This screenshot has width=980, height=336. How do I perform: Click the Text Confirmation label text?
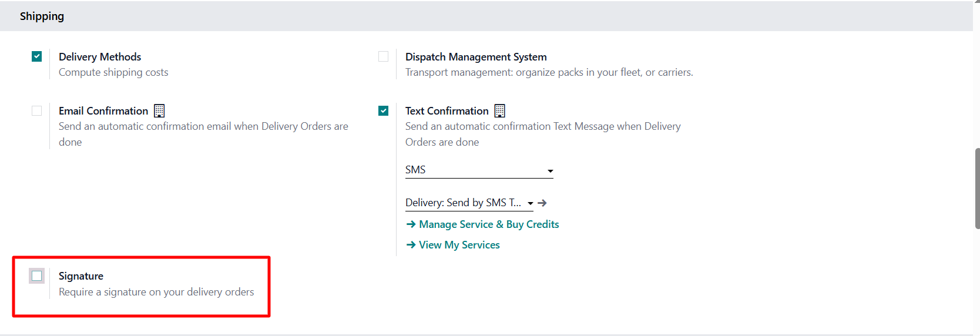(x=447, y=111)
